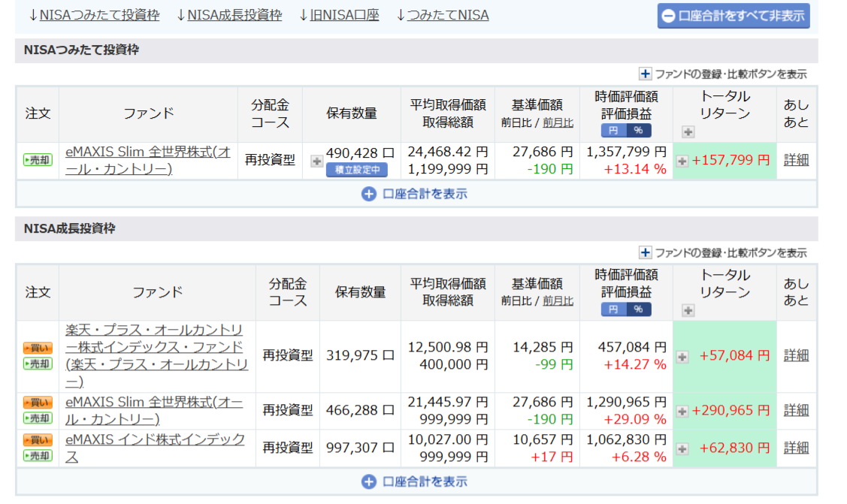Click 口座合計をすべて非表示 button
The width and height of the screenshot is (847, 504).
(733, 16)
